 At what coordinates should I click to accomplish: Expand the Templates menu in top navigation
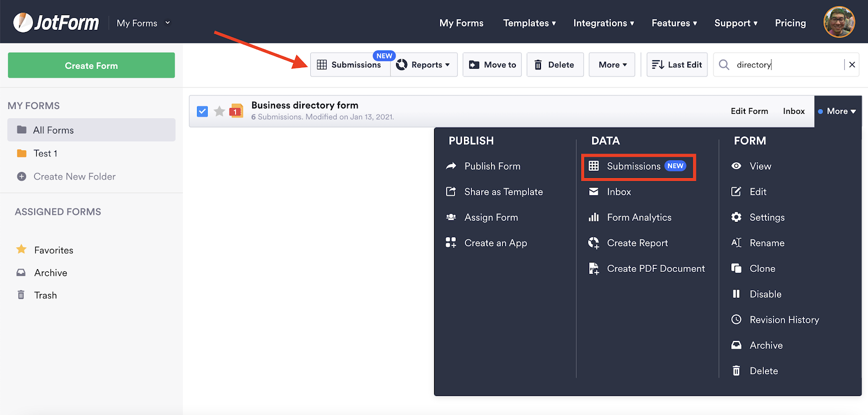coord(529,23)
